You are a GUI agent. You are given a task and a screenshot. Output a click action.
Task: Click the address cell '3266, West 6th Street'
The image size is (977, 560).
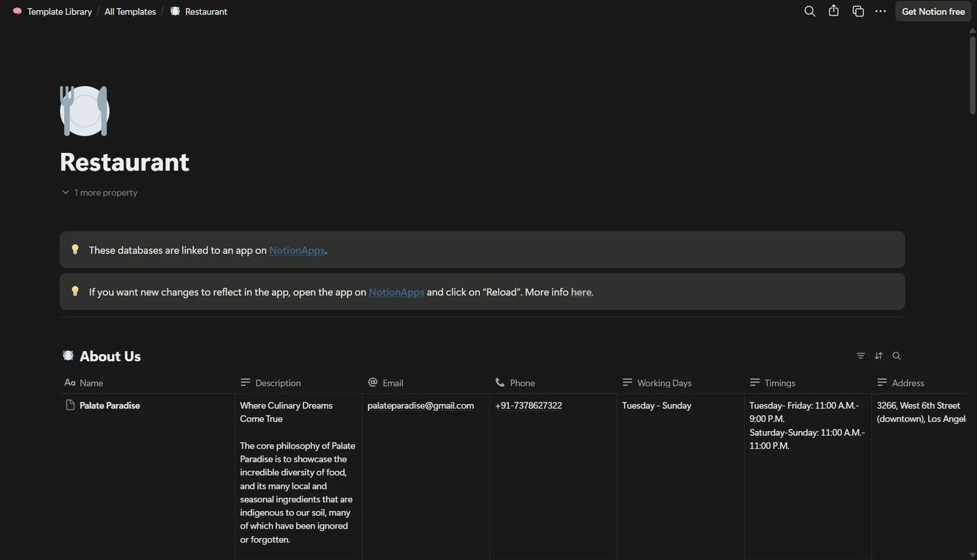pyautogui.click(x=922, y=412)
